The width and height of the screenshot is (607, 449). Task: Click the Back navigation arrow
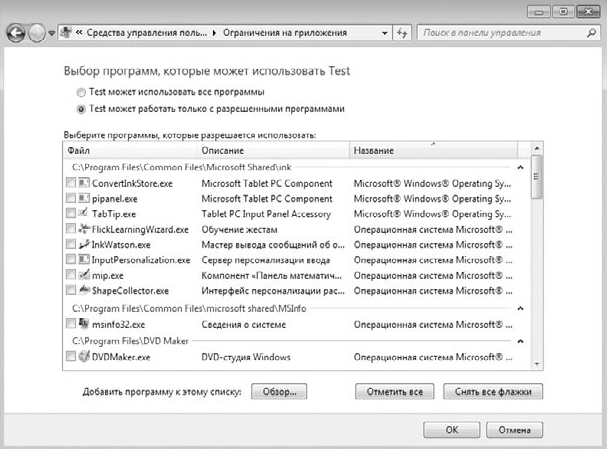(x=16, y=33)
